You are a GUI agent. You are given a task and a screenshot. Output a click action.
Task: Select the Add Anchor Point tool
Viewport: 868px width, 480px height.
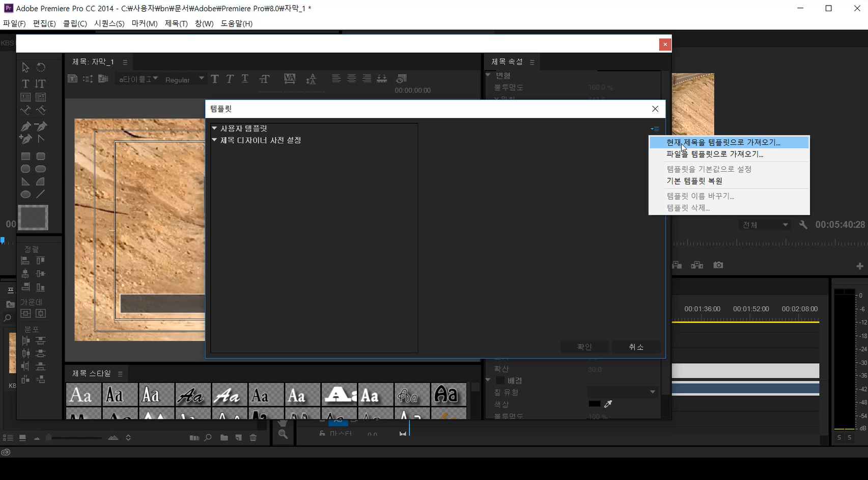pyautogui.click(x=25, y=139)
